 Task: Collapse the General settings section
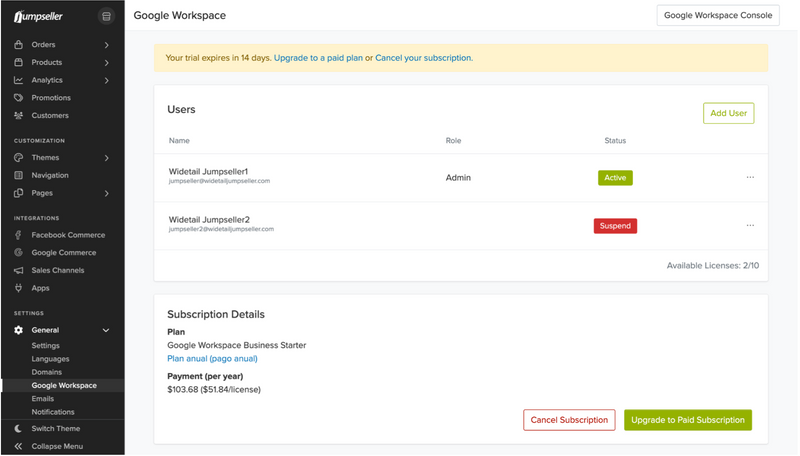(x=107, y=330)
